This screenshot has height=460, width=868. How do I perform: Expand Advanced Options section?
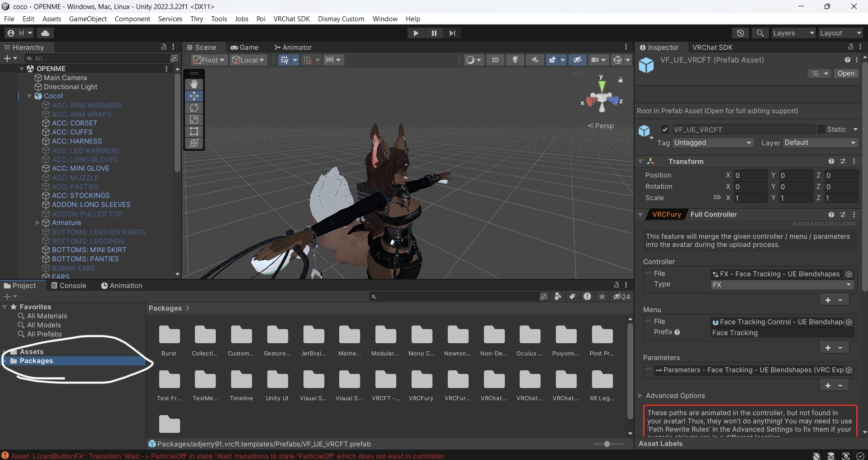[x=640, y=396]
